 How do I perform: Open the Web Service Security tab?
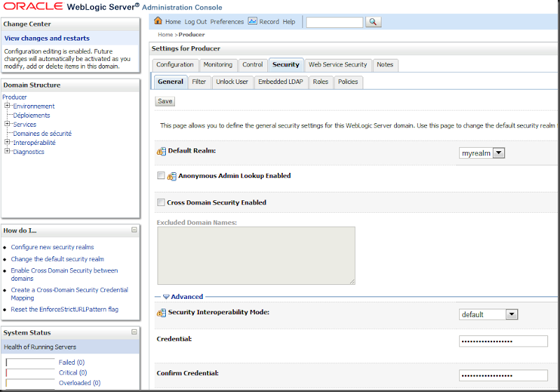pos(338,65)
